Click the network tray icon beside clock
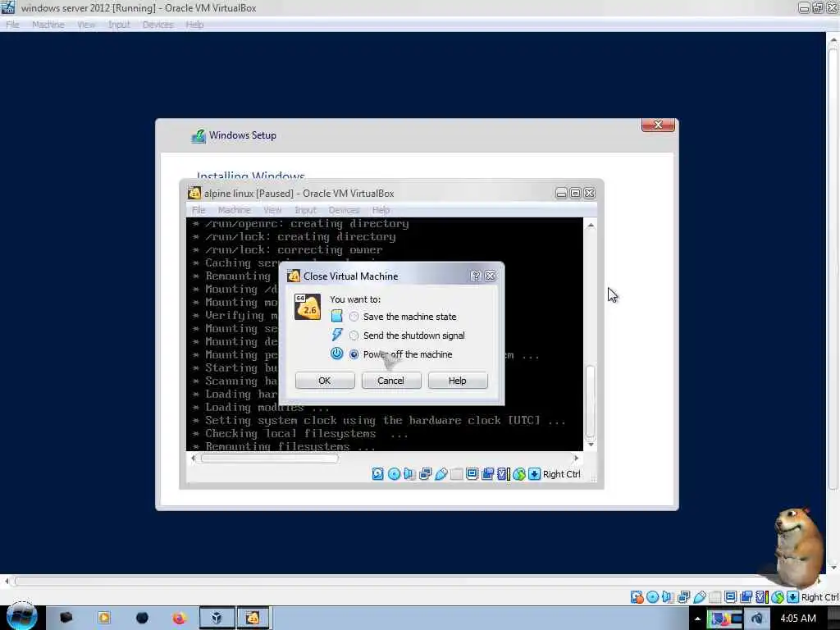The image size is (840, 630). (756, 619)
